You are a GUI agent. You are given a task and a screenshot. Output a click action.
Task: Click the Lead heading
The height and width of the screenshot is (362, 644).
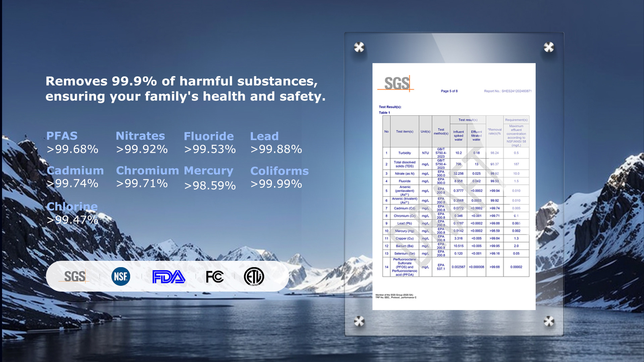[264, 136]
